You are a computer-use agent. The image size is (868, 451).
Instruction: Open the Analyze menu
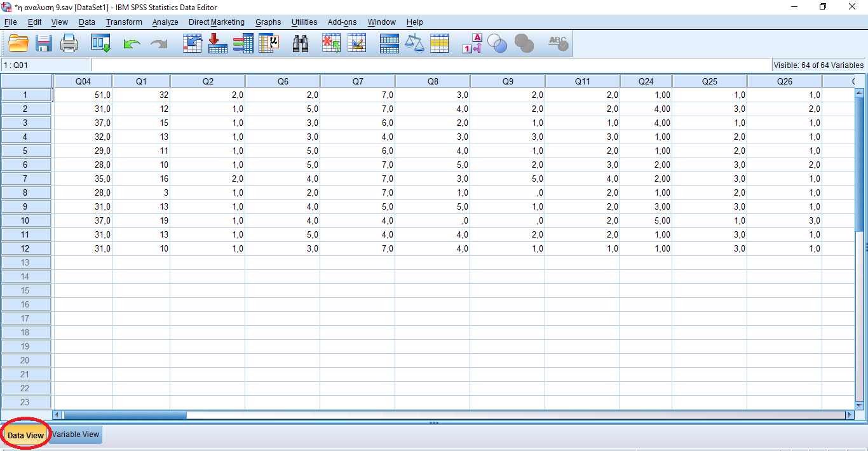(x=165, y=22)
